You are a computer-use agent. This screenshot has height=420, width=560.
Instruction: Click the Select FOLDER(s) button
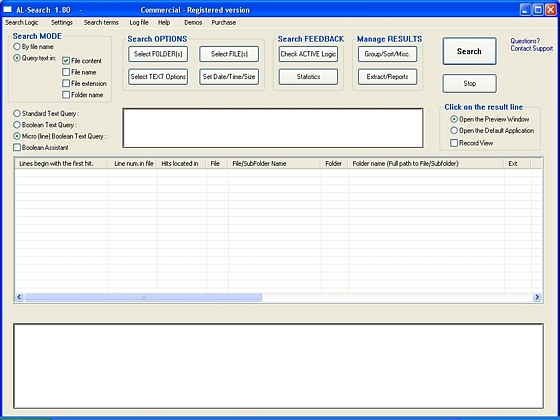[158, 54]
